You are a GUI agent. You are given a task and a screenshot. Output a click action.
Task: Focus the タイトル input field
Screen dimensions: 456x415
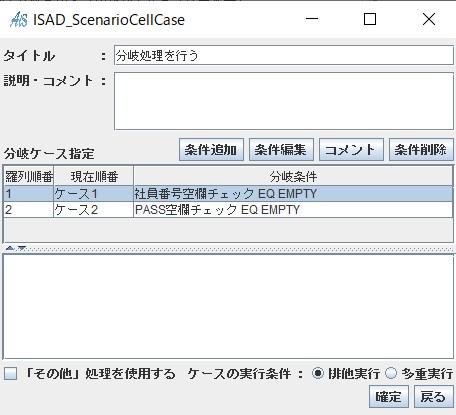[x=284, y=55]
